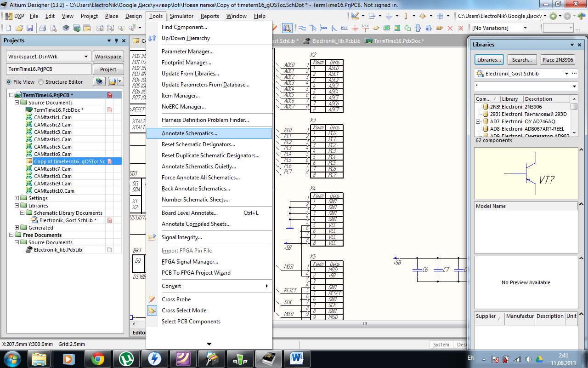Click the Zoom Area icon
This screenshot has width=588, height=368.
click(x=110, y=28)
